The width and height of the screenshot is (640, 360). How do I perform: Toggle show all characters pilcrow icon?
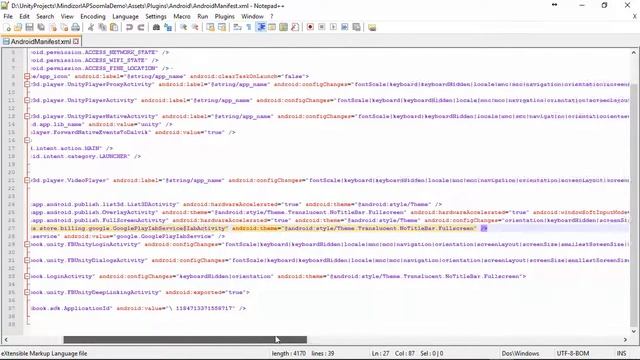pyautogui.click(x=249, y=27)
